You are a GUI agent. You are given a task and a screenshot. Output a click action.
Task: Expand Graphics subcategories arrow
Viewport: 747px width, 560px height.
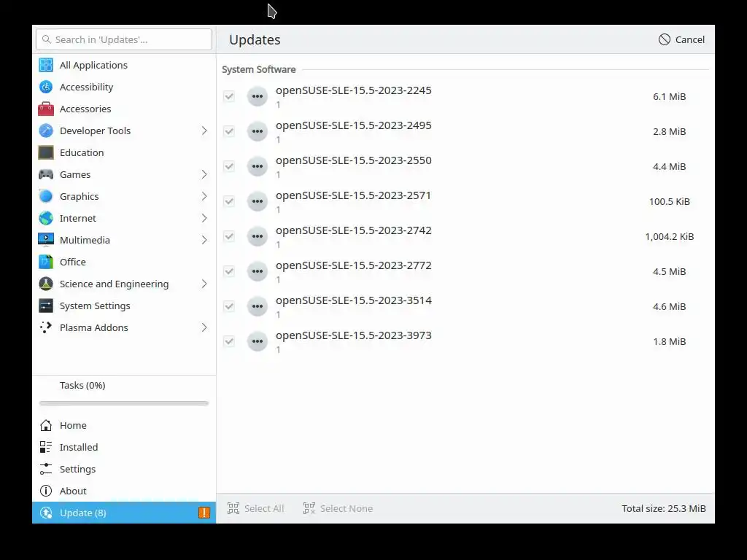[x=204, y=197]
